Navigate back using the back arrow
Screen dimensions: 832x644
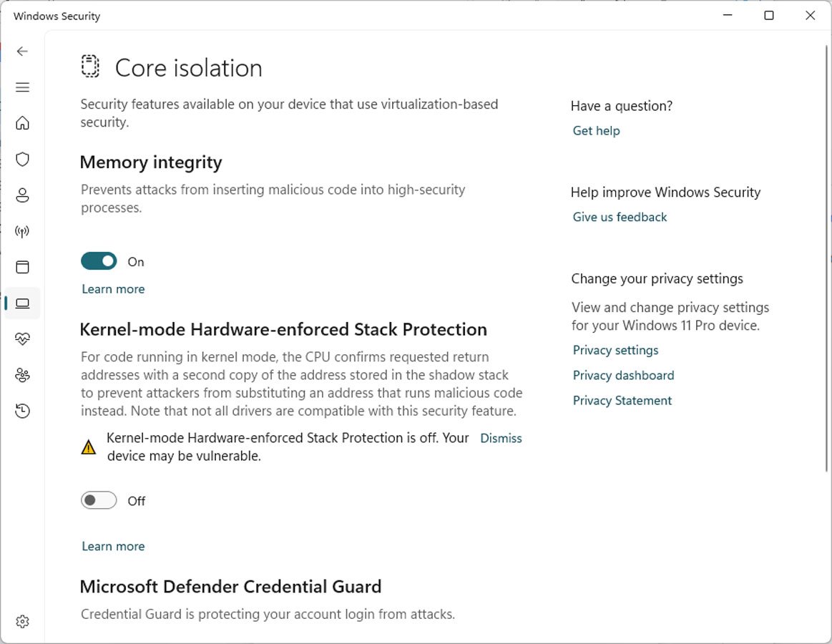pos(22,51)
